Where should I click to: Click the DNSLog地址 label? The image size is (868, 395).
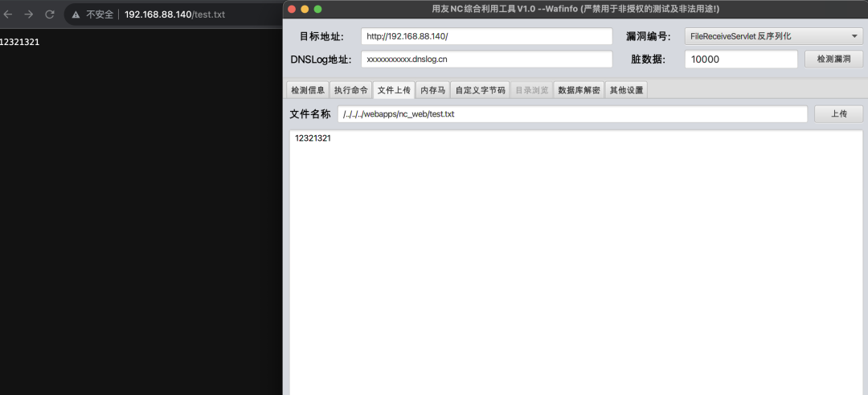tap(321, 60)
